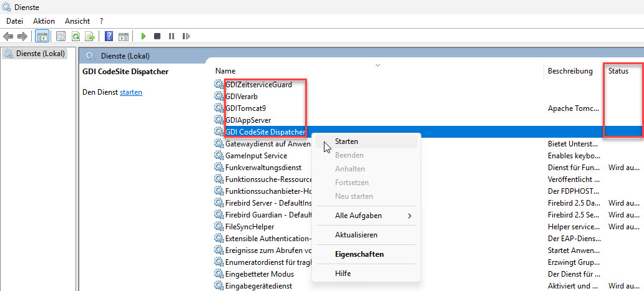Select the GDIZeitserviceGuard service name
The image size is (644, 291).
258,85
